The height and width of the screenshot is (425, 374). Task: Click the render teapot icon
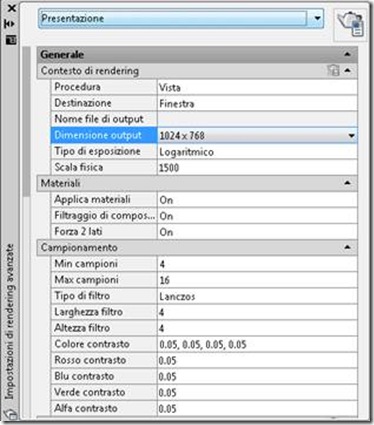[x=351, y=24]
